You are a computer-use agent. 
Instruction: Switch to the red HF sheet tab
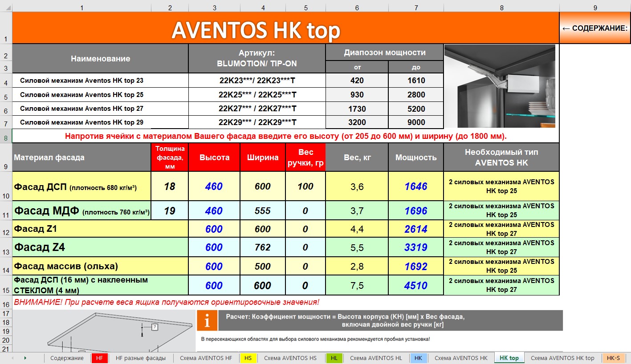[99, 358]
